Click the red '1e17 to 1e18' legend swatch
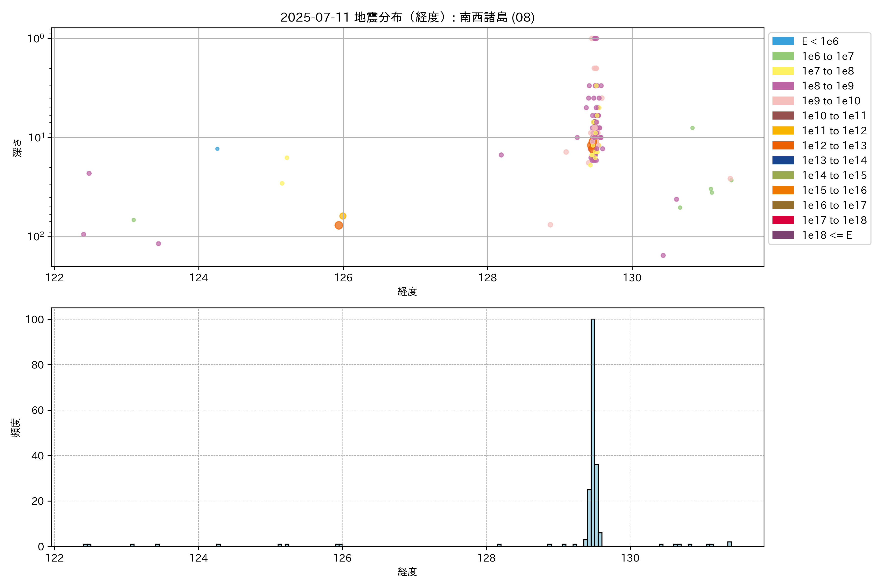The height and width of the screenshot is (588, 882). (783, 220)
